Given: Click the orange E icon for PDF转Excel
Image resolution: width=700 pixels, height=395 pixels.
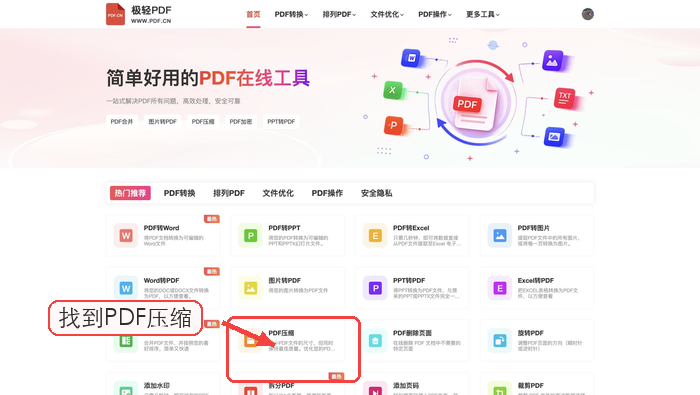Looking at the screenshot, I should [x=375, y=236].
